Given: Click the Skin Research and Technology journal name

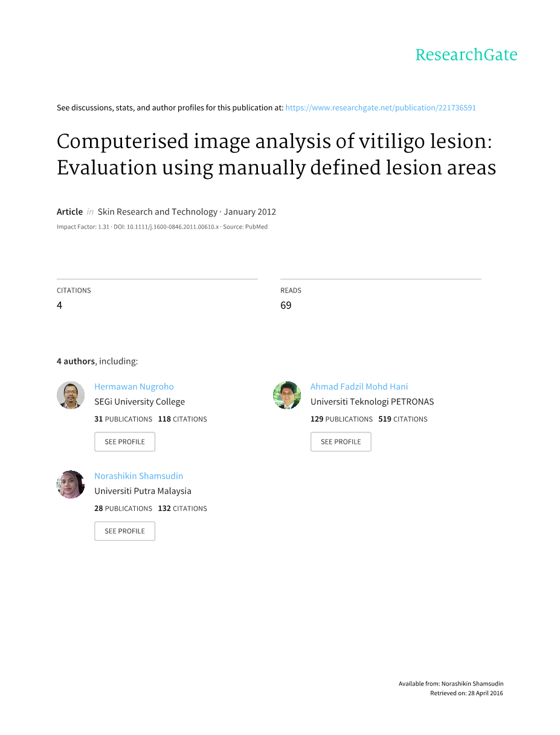Looking at the screenshot, I should coord(157,212).
